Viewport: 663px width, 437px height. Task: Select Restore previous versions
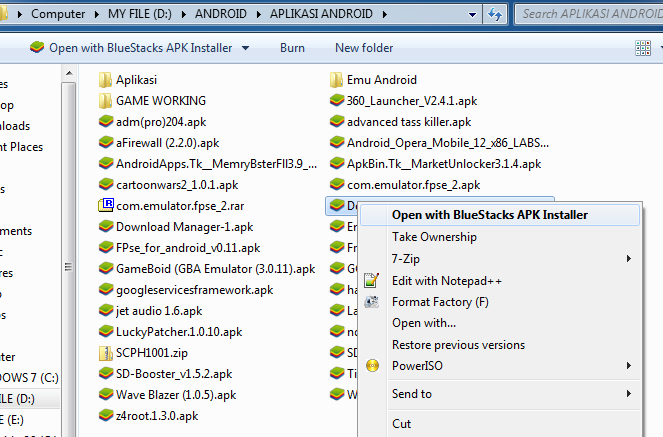500,345
